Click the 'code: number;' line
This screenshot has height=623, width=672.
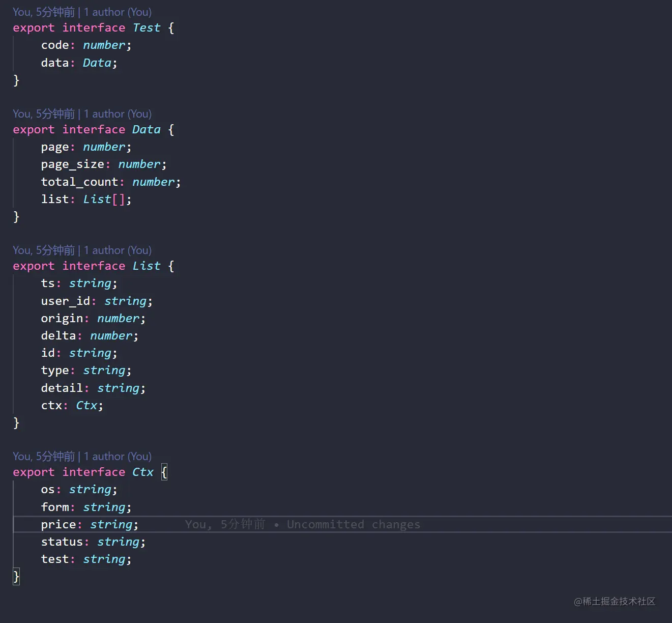86,45
